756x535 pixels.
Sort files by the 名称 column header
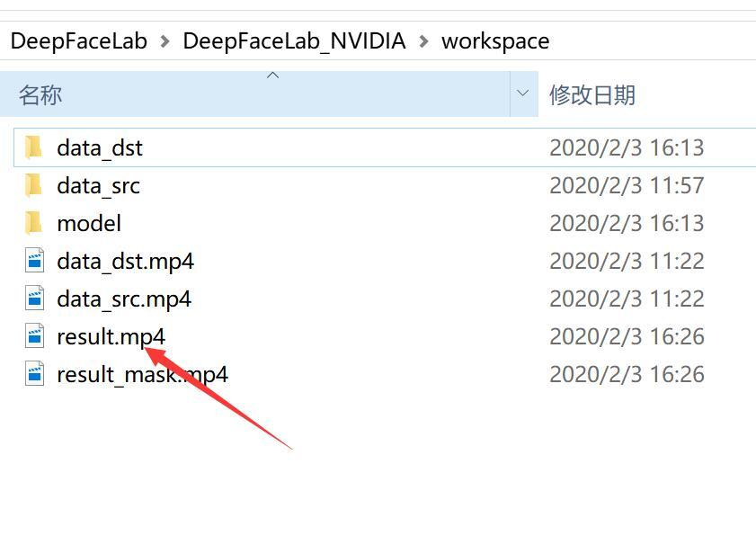[254, 94]
